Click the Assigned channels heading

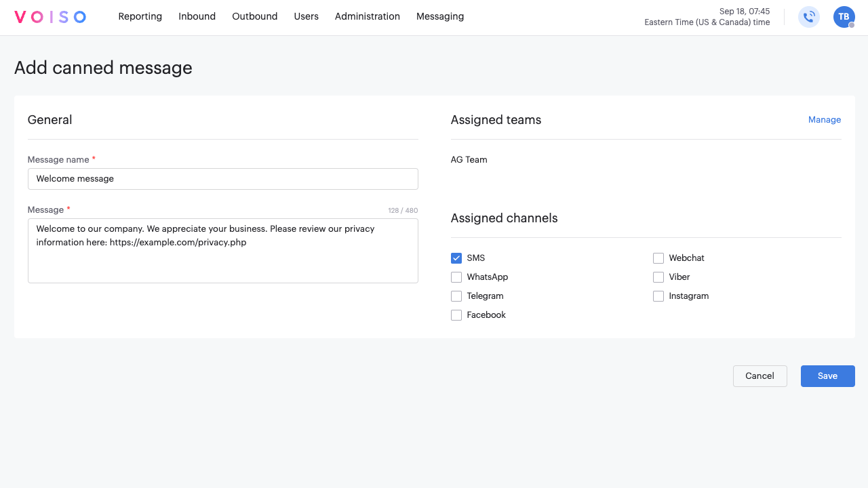tap(505, 218)
